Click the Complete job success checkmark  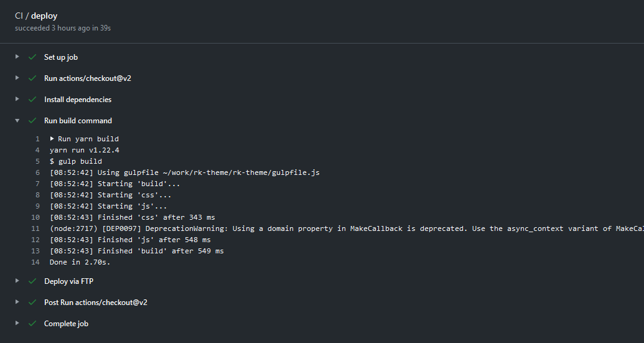pyautogui.click(x=32, y=324)
